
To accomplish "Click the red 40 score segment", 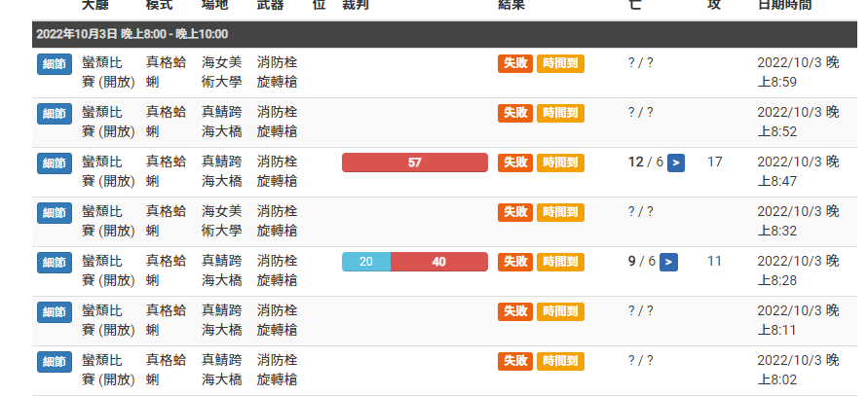I will click(439, 262).
